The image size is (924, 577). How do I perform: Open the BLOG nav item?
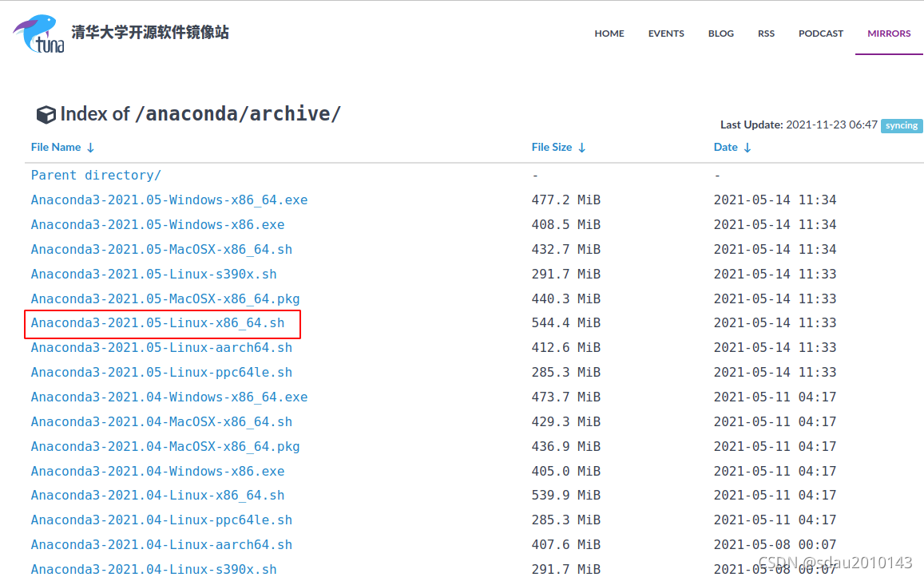pos(720,34)
